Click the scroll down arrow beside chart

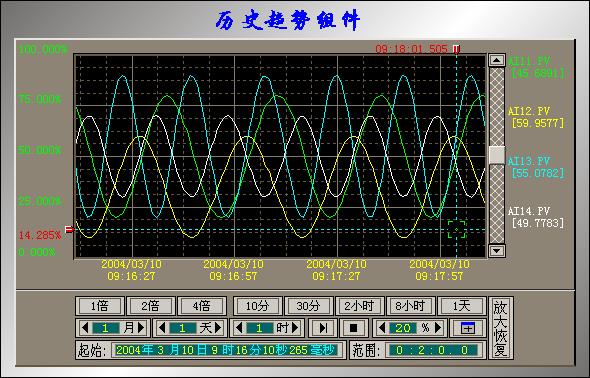497,250
